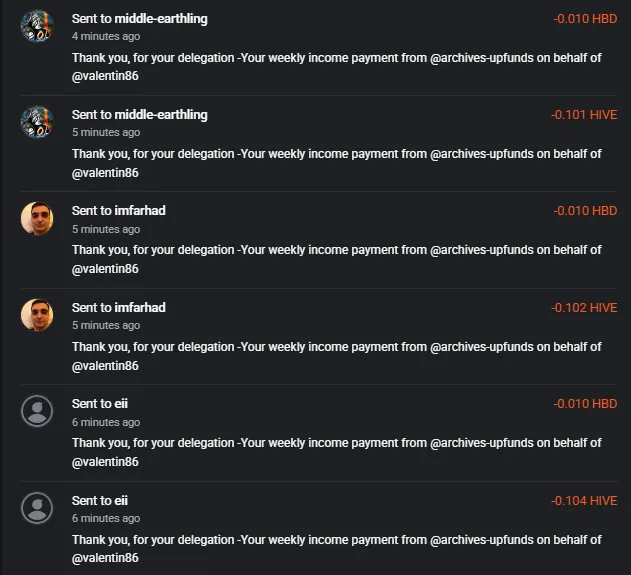
Task: Open imfarhad's profile picture on the 0.010 HBD row
Action: pos(37,218)
